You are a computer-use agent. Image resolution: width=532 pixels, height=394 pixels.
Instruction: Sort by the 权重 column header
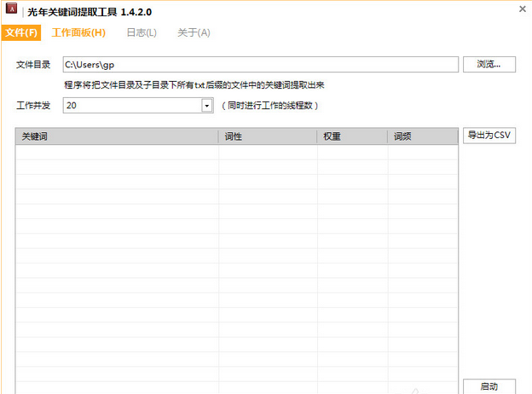pos(351,136)
